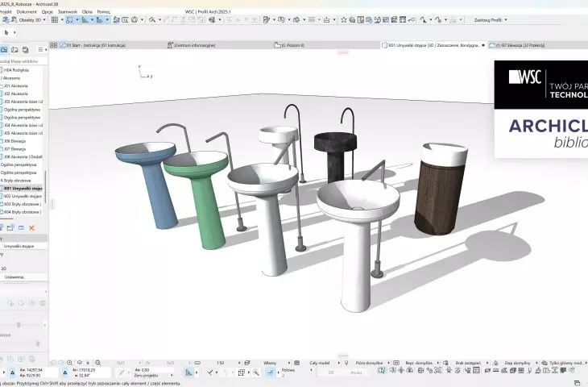This screenshot has height=387, width=588.
Task: Click the view map search field
Action: pos(23,60)
